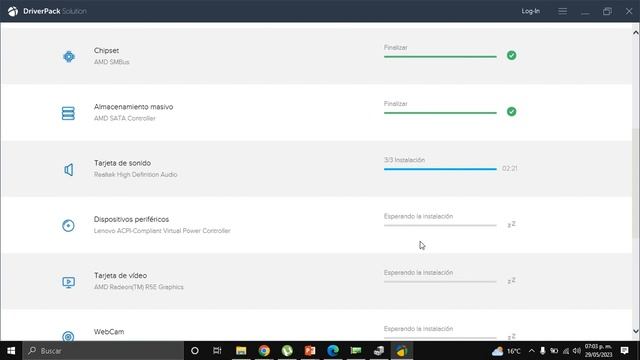This screenshot has height=360, width=640.
Task: Click sleep icon for Dispositivos periféricos
Action: [x=511, y=224]
